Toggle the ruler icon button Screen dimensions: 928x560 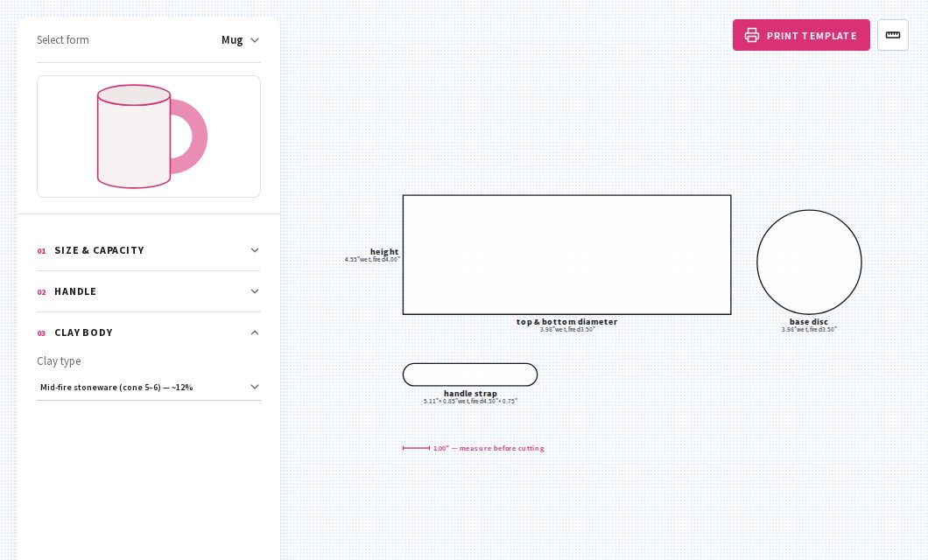pos(892,35)
